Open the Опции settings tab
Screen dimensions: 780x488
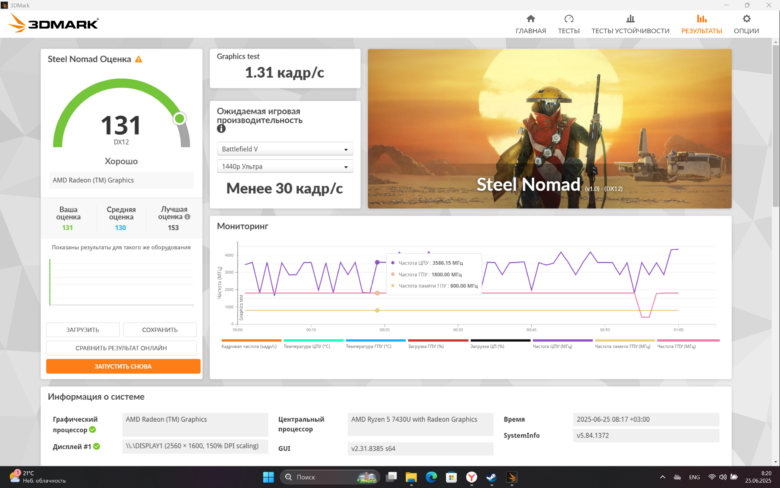tap(746, 24)
